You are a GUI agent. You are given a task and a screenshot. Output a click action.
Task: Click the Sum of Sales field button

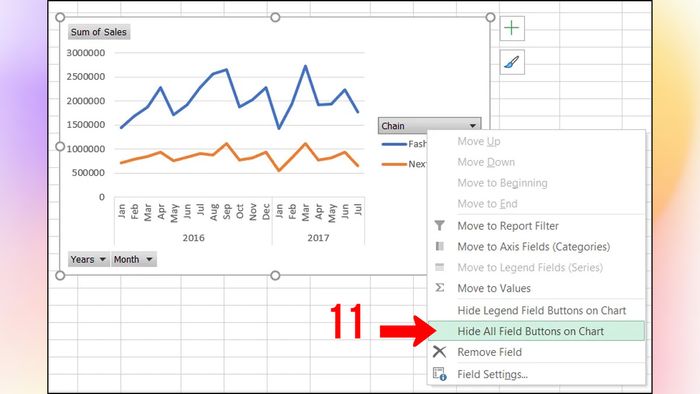click(x=99, y=32)
